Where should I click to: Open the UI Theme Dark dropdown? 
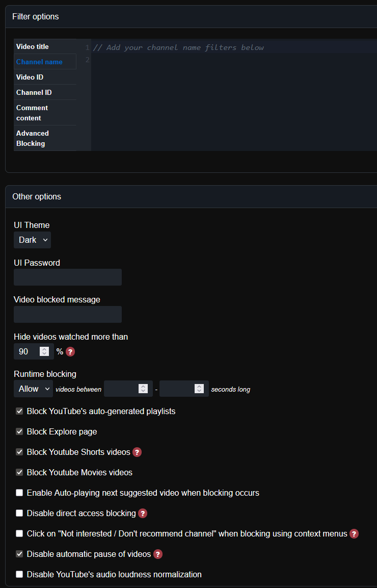click(x=32, y=240)
